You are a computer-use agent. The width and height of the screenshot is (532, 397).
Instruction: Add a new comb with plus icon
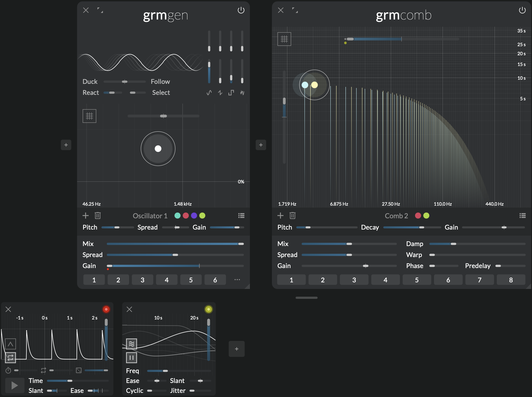280,216
